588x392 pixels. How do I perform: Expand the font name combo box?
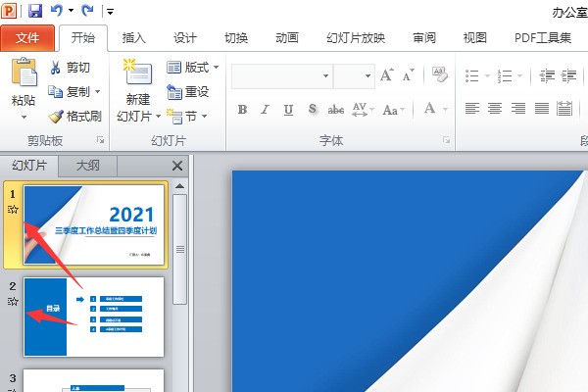(x=325, y=75)
